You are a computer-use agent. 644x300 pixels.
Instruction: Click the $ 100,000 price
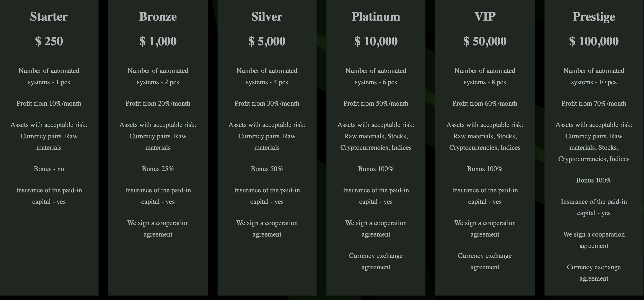(594, 41)
